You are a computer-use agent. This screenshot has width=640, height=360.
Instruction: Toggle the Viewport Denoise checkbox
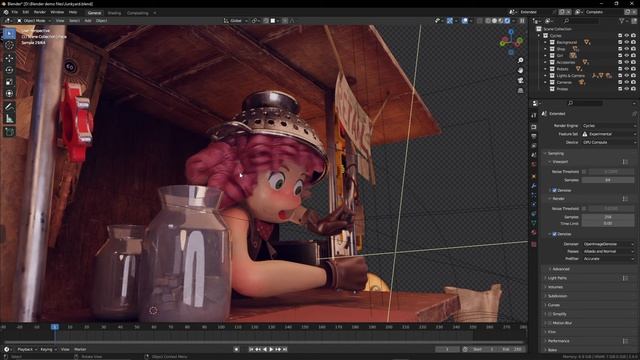coord(554,190)
